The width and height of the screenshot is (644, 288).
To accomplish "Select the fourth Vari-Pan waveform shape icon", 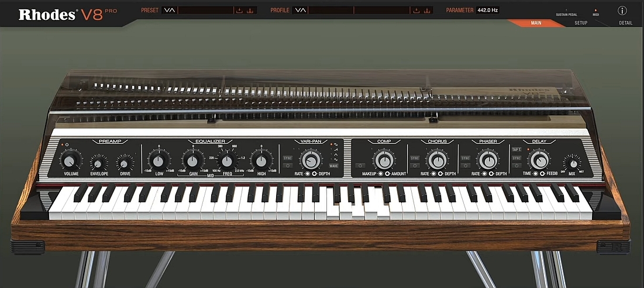I will tap(336, 159).
